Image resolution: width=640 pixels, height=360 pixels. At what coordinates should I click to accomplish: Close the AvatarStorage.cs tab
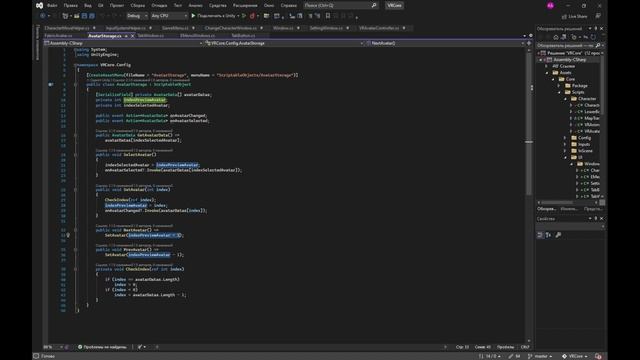132,36
